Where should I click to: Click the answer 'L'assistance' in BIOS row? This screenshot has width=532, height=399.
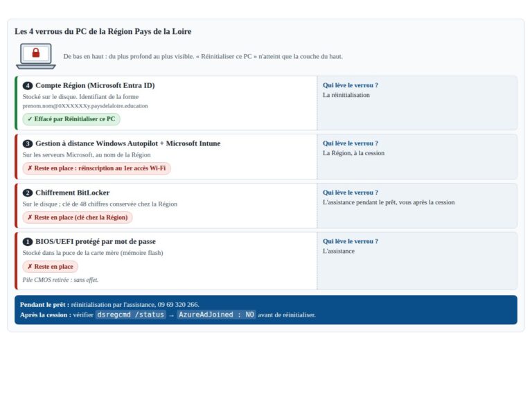(x=339, y=251)
